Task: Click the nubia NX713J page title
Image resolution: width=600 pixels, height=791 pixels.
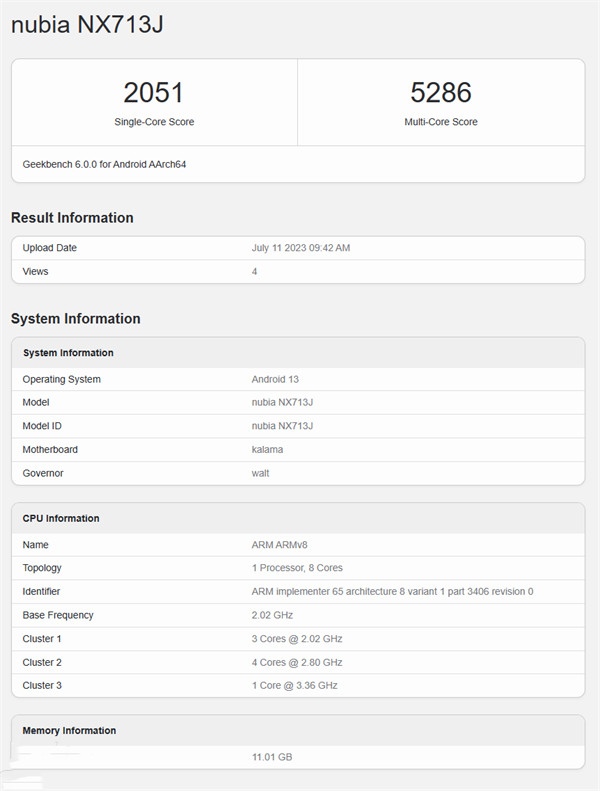Action: pos(87,24)
